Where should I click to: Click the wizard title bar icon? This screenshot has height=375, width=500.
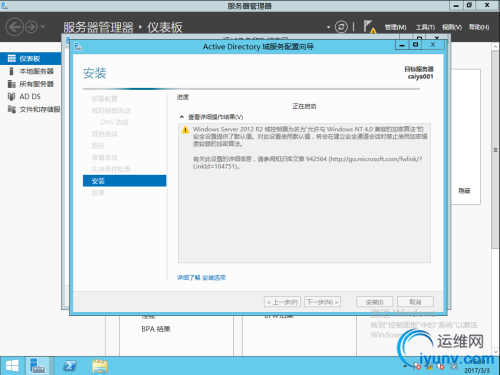78,46
